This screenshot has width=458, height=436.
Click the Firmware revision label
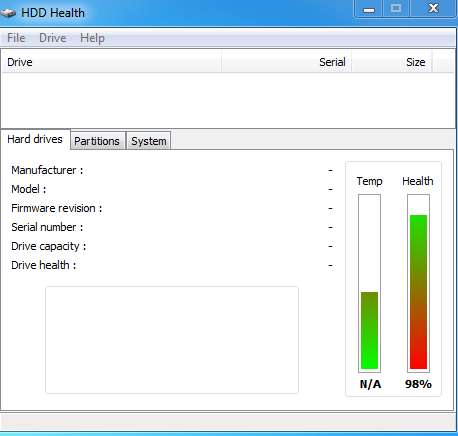point(57,208)
